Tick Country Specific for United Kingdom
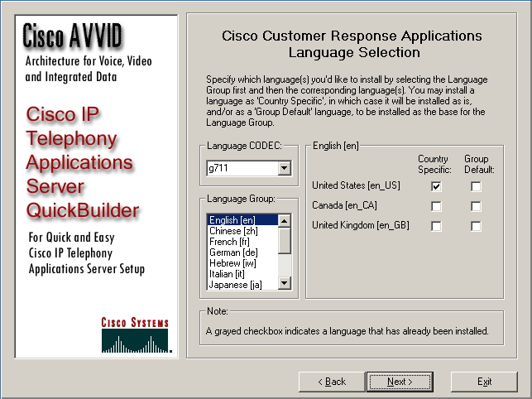The width and height of the screenshot is (532, 399). click(x=436, y=226)
